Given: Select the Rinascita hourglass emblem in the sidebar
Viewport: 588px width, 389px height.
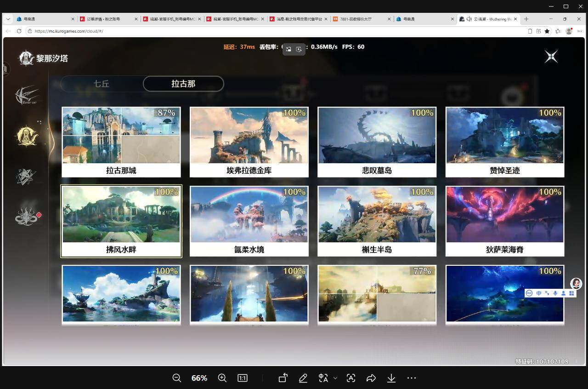Looking at the screenshot, I should click(27, 136).
